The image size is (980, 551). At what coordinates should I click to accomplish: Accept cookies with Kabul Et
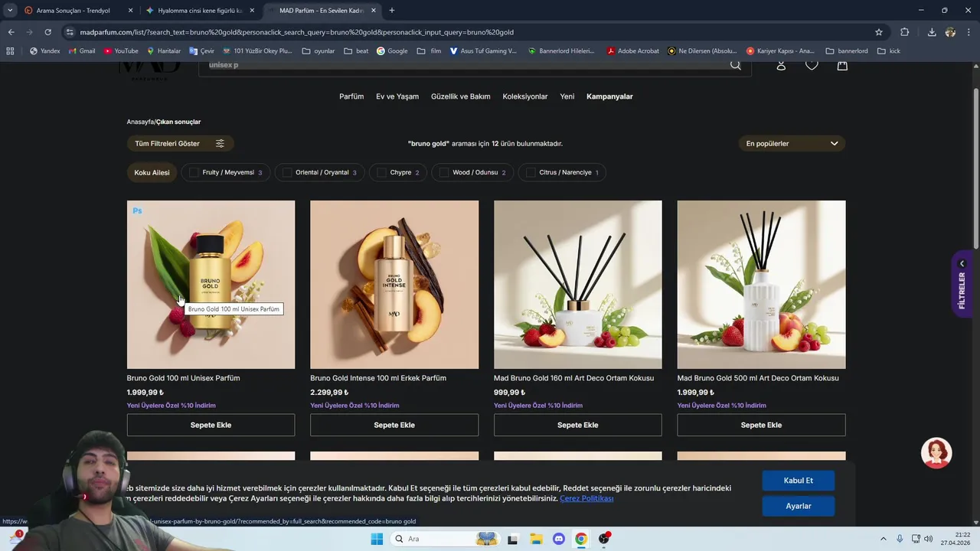point(799,481)
